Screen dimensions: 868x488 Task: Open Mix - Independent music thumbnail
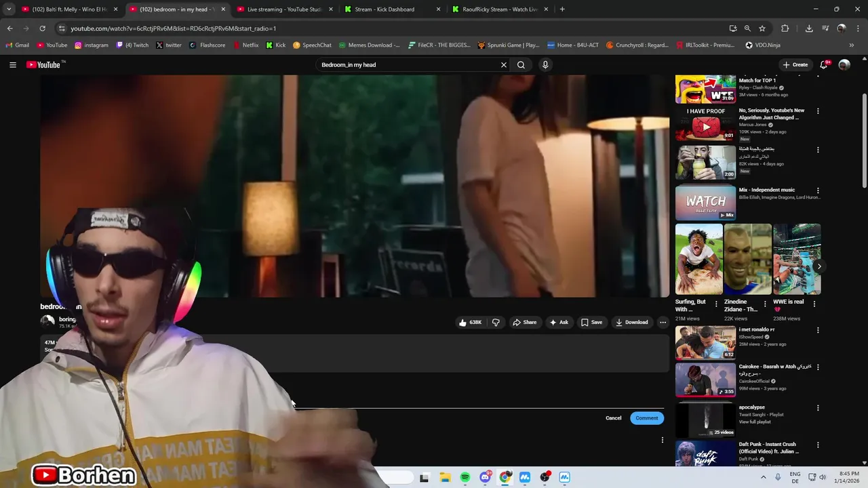[x=705, y=203]
